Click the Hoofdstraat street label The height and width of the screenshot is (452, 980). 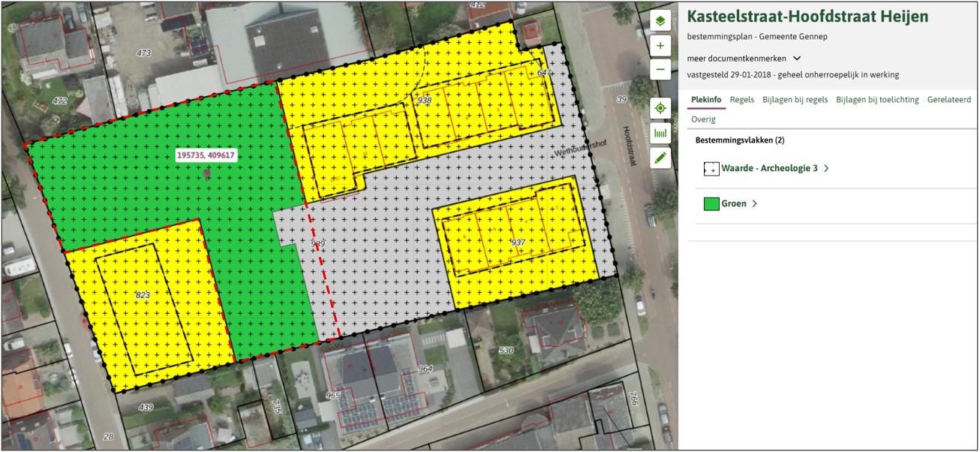coord(629,146)
